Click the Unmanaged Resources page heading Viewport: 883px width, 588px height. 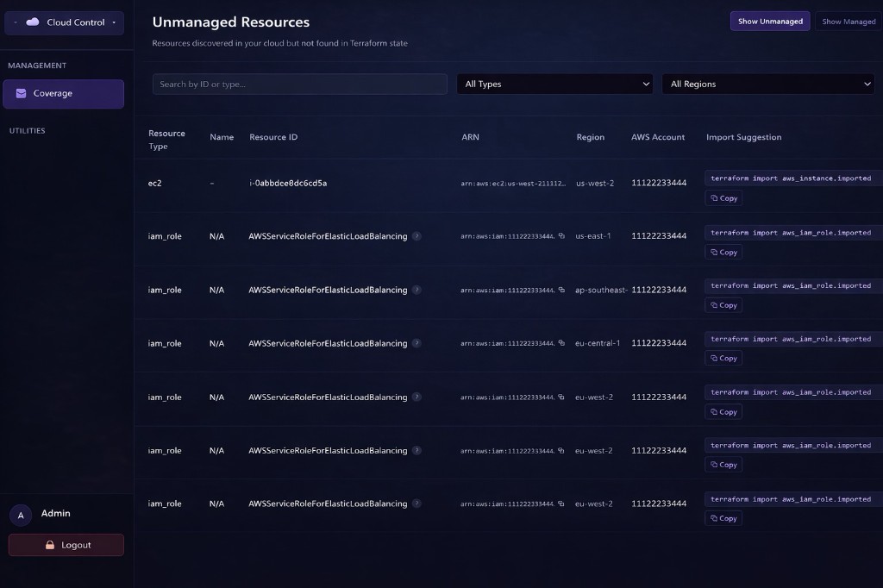point(231,22)
